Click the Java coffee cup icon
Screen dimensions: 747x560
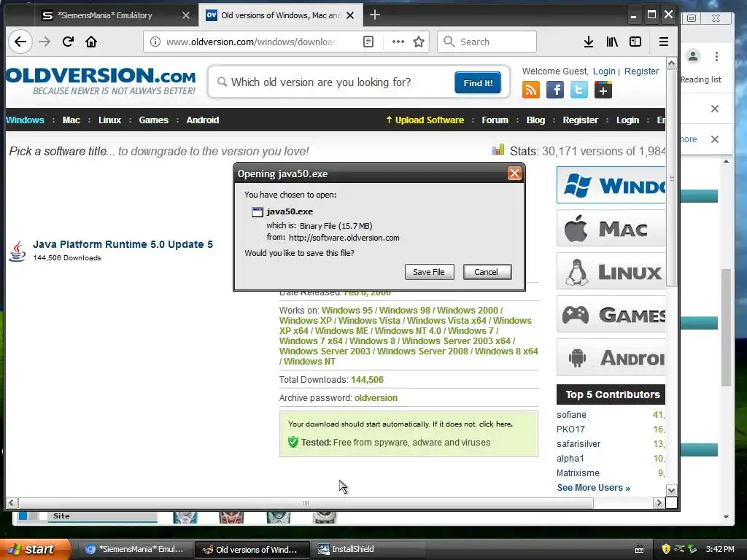(18, 251)
